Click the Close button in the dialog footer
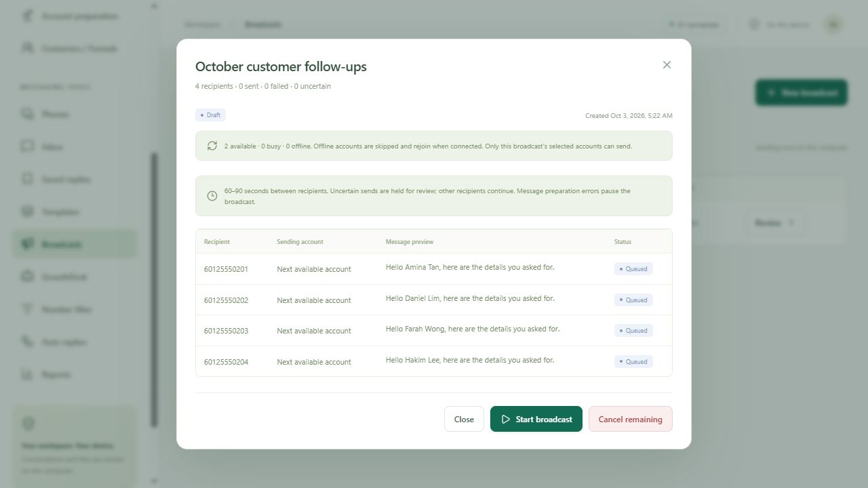 point(464,419)
